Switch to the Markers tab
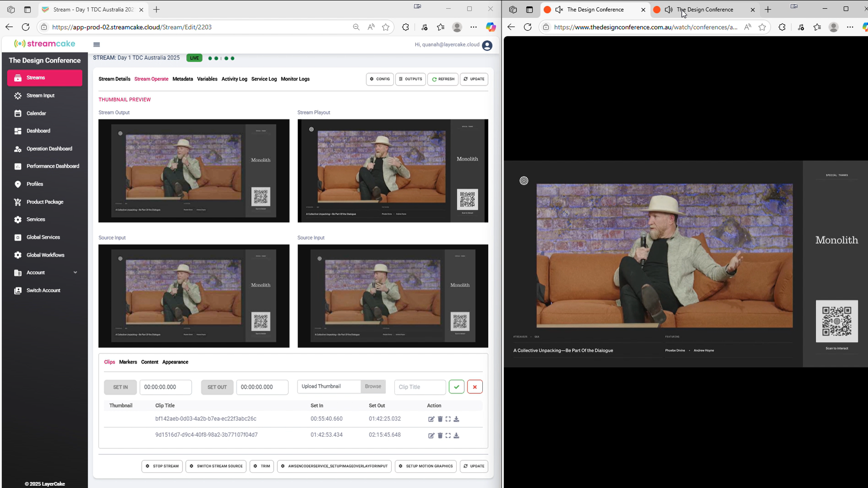The height and width of the screenshot is (488, 868). 128,362
